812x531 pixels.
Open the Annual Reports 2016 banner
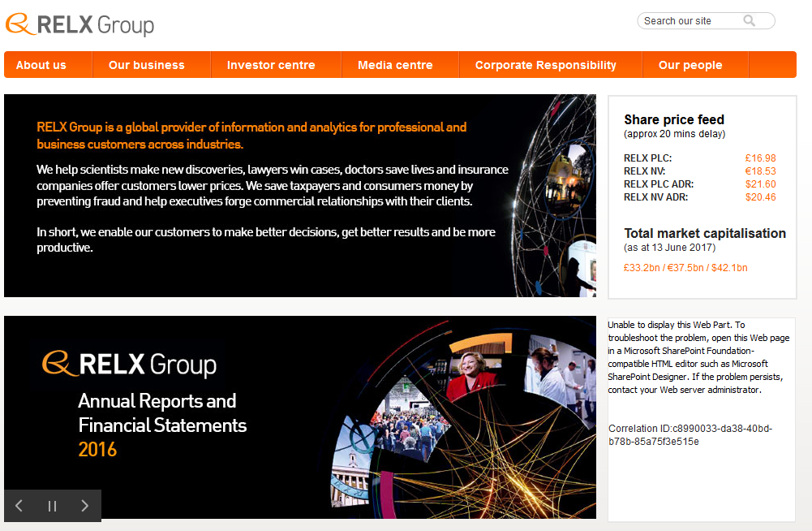(x=300, y=417)
